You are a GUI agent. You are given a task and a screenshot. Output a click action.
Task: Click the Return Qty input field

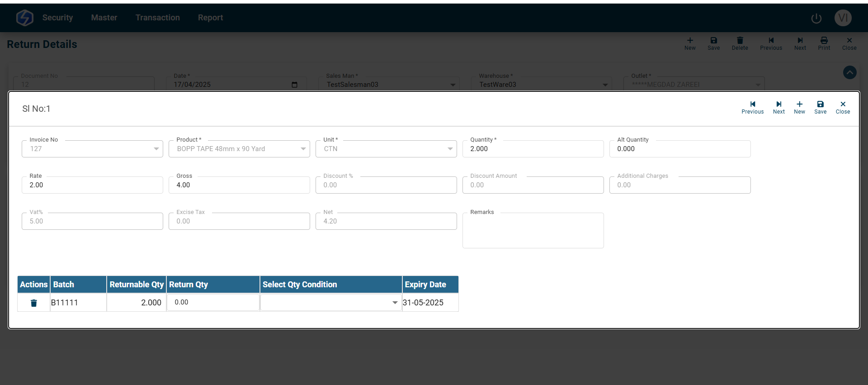[212, 302]
